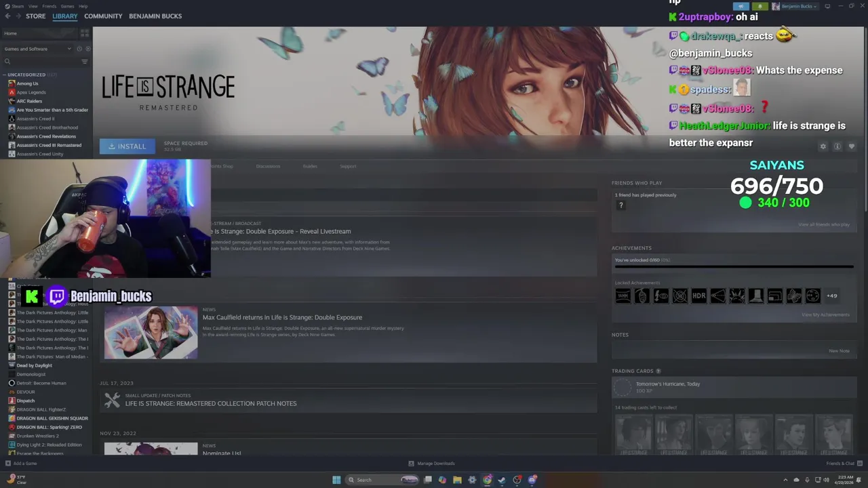Open the HDR locked achievement icon
Image resolution: width=868 pixels, height=488 pixels.
698,296
